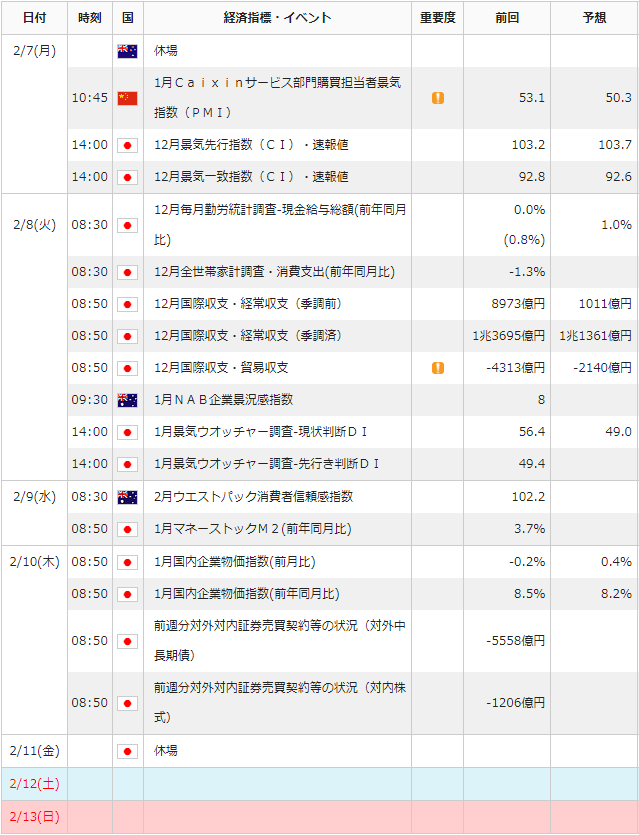Click the China flag beside Caixin PMI

point(127,99)
